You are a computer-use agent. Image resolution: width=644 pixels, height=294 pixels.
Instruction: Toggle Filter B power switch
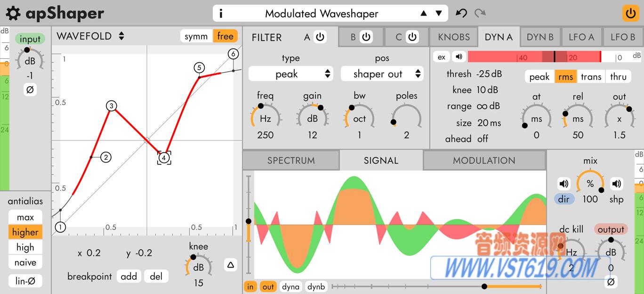[x=367, y=37]
